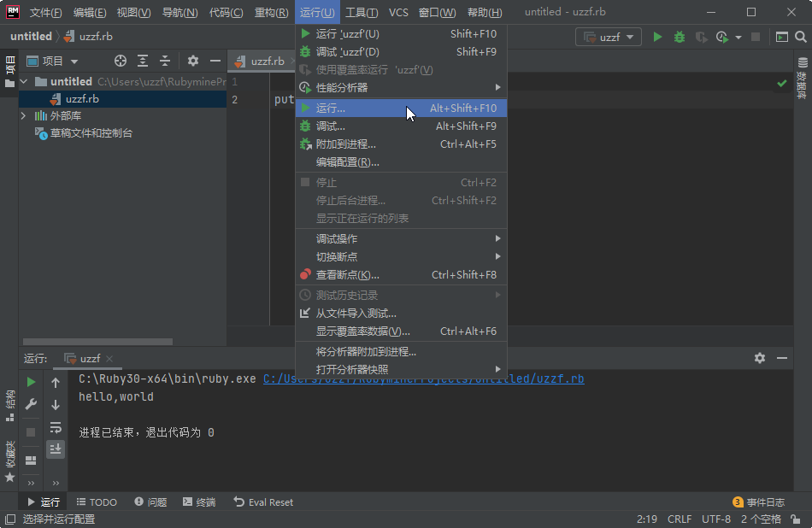Open the TODO tool window tab
Screen dimensions: 812x528
(97, 502)
